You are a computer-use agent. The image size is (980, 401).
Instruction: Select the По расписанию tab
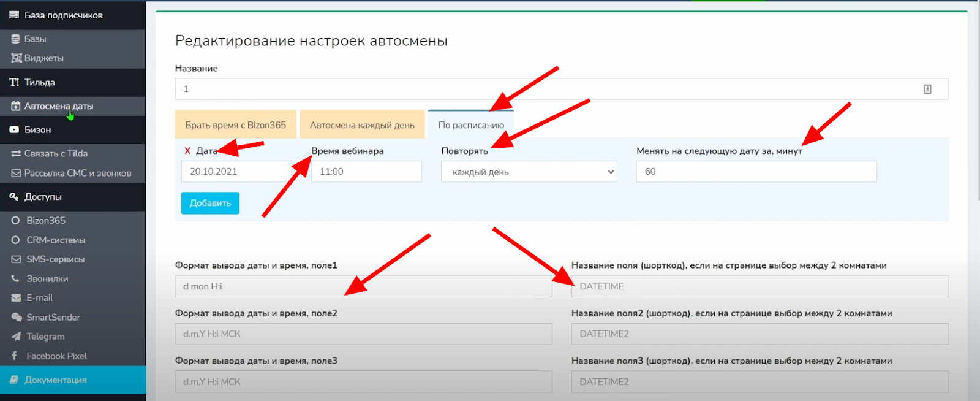[x=470, y=125]
